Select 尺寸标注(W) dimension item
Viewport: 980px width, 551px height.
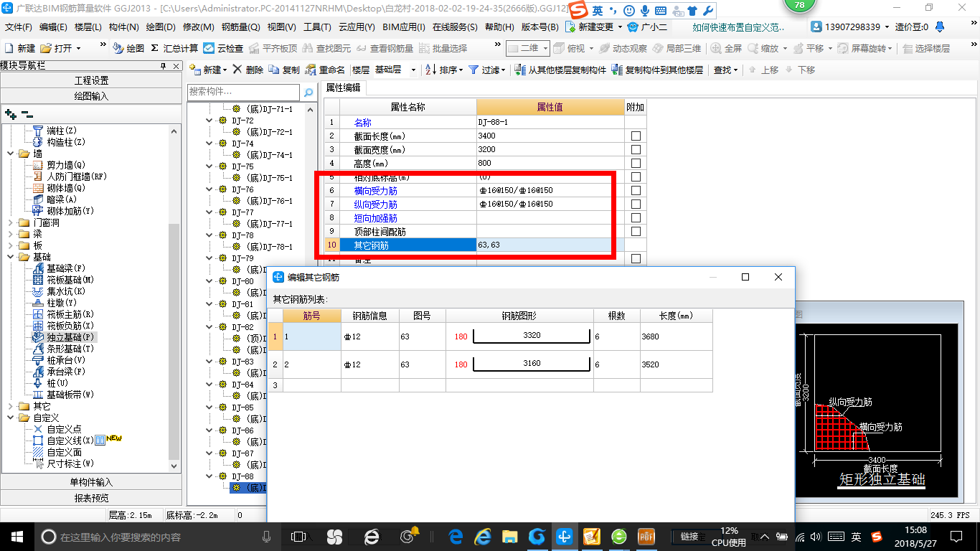pos(70,463)
